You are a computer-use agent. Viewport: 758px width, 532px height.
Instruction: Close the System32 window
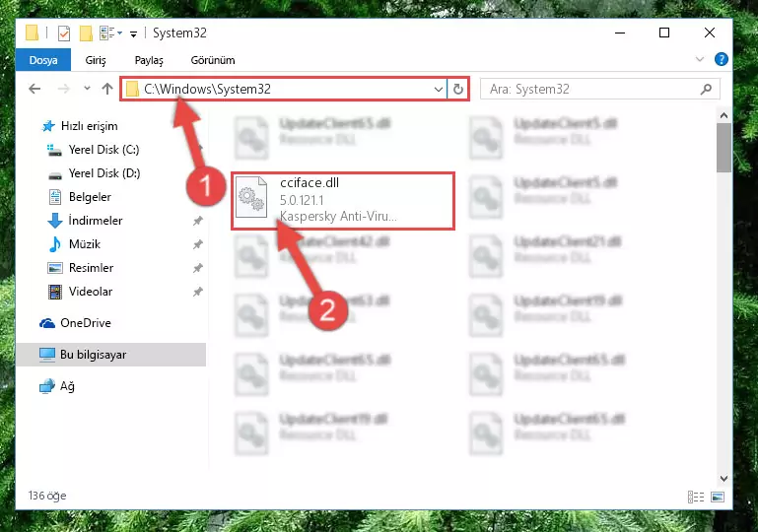[x=709, y=33]
